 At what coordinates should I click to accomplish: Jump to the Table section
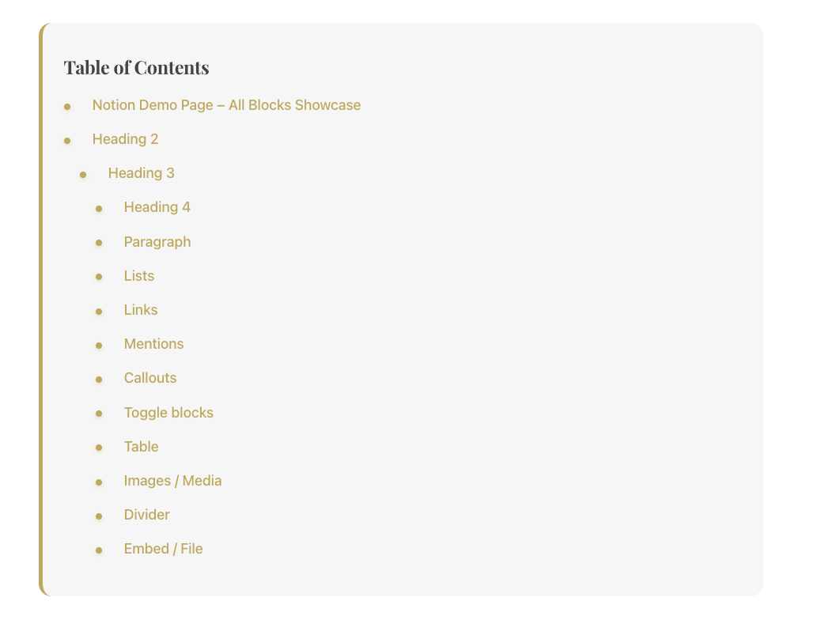(x=141, y=446)
